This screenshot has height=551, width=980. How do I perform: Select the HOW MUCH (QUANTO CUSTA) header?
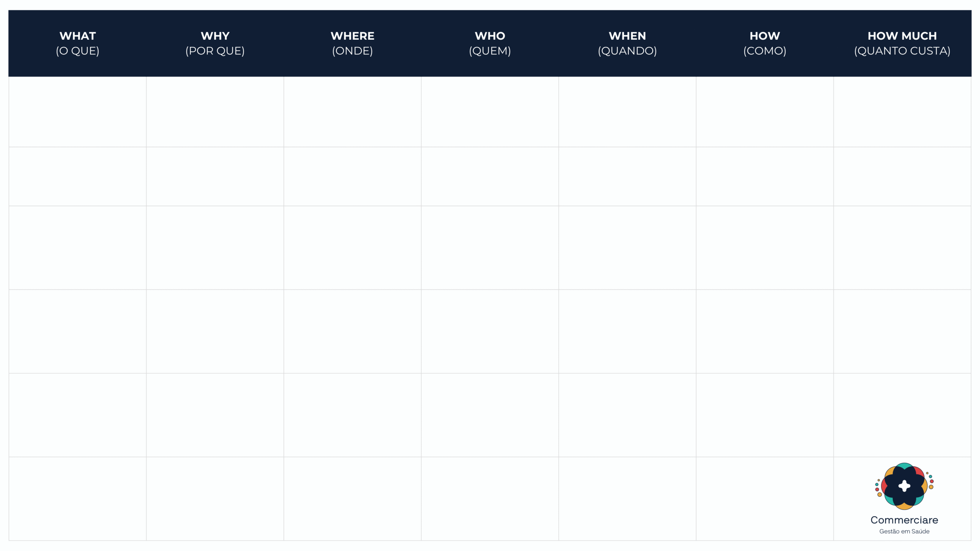point(902,43)
